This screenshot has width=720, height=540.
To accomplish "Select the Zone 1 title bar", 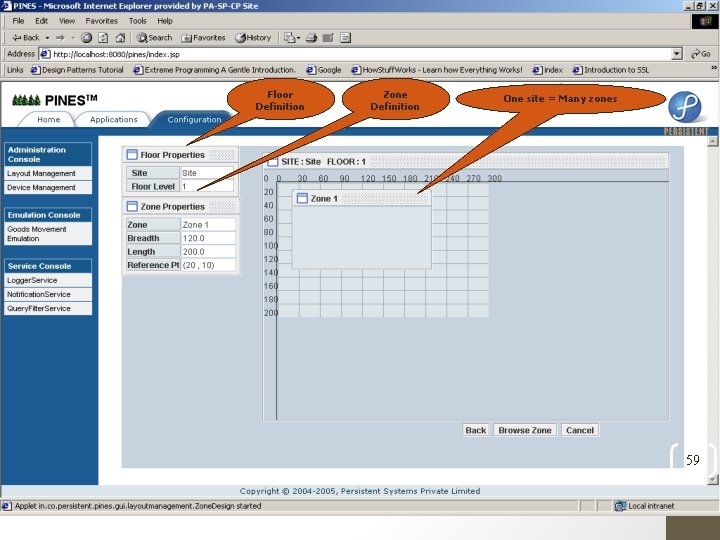I will point(362,198).
